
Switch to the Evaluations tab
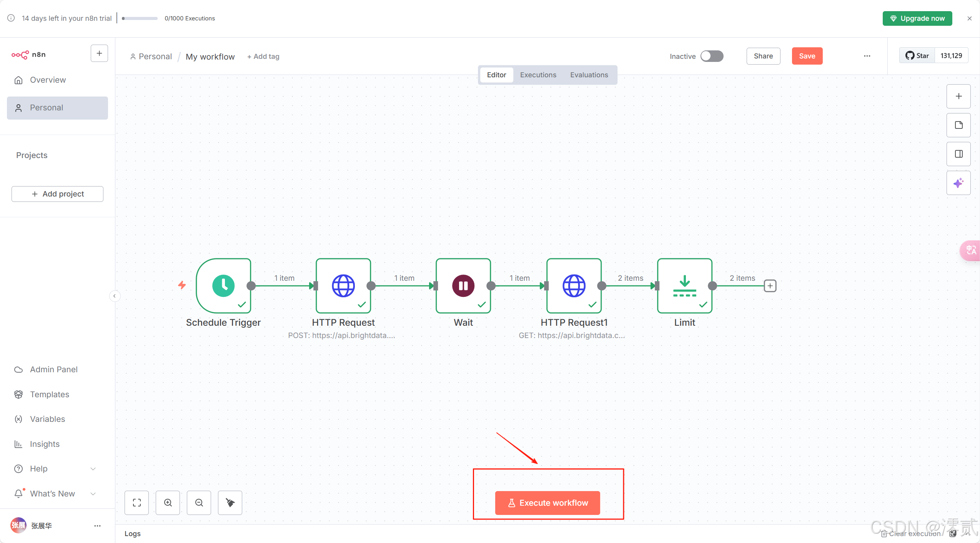pos(589,75)
